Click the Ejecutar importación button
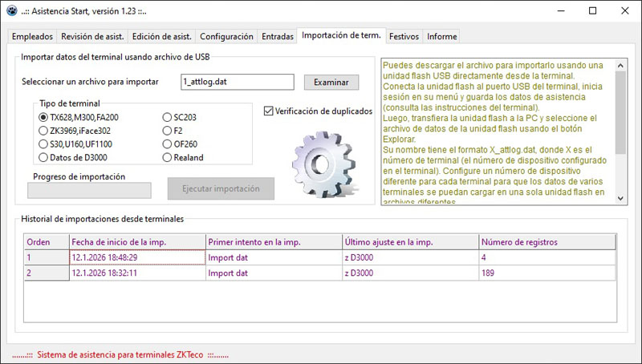642x364 pixels. coord(221,188)
